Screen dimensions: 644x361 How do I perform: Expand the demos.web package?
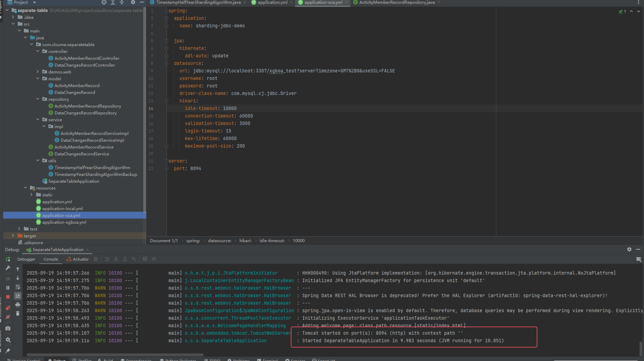coord(38,72)
